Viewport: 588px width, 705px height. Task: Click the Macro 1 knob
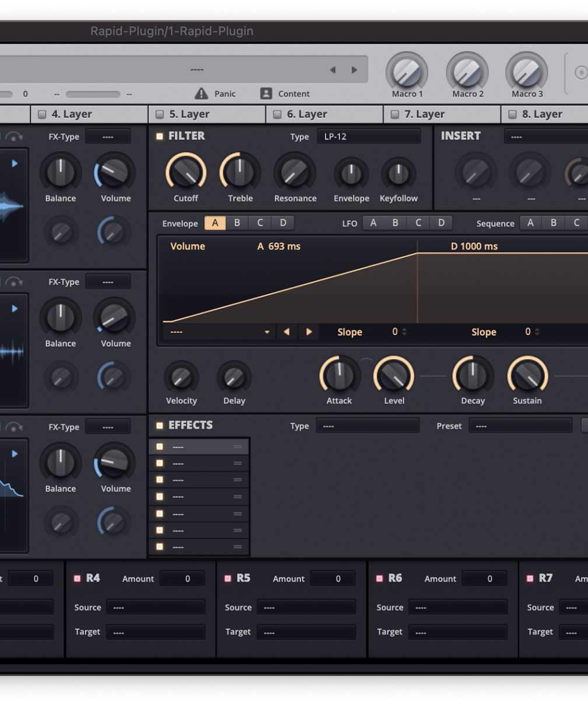coord(407,72)
